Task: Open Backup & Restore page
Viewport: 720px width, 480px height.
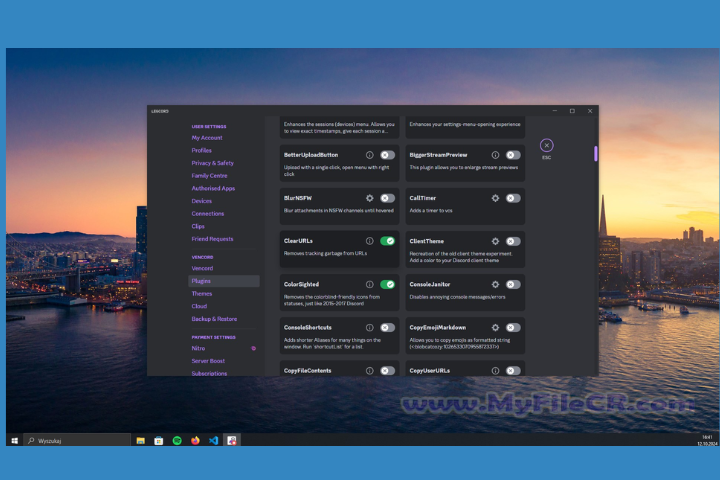Action: 214,319
